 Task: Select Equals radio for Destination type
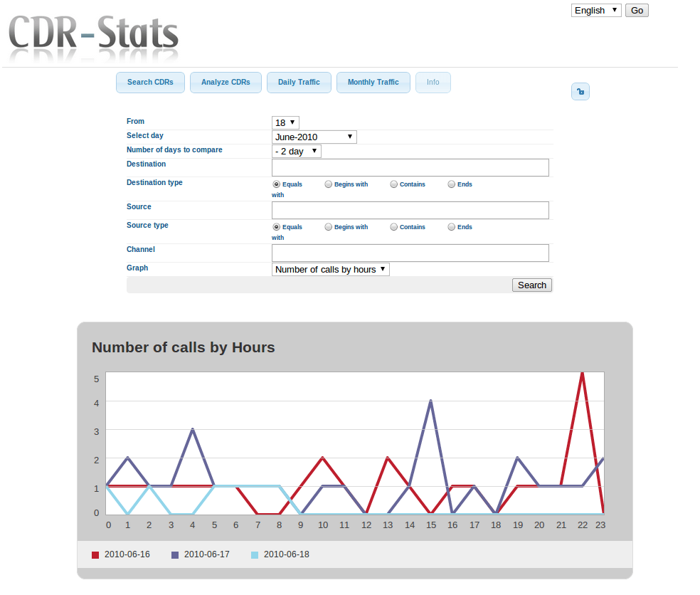276,184
